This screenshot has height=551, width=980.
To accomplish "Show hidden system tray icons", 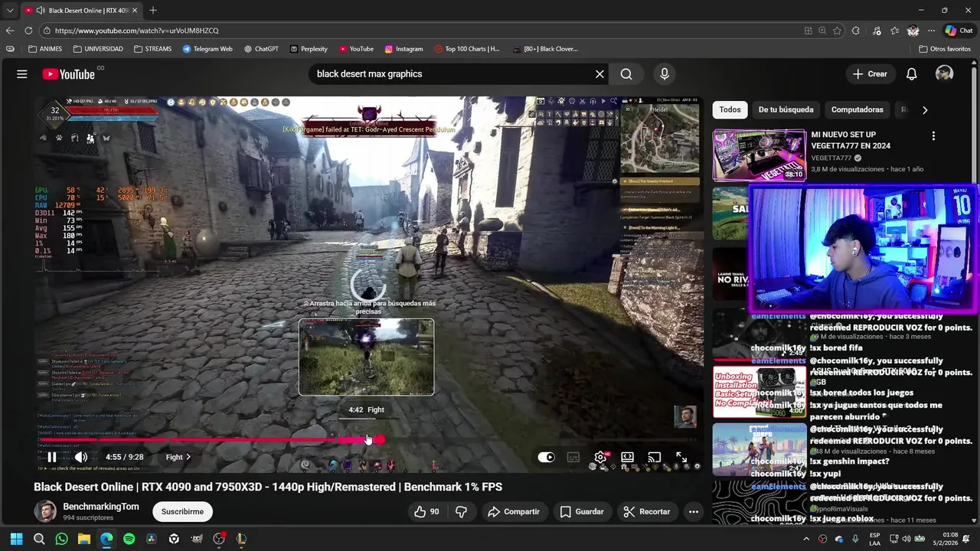I will tap(806, 539).
